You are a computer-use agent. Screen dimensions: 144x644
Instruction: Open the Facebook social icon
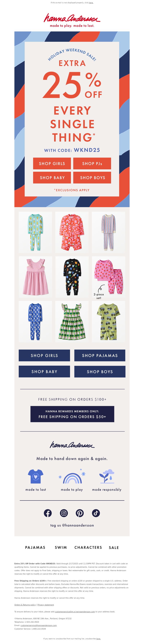48,513
